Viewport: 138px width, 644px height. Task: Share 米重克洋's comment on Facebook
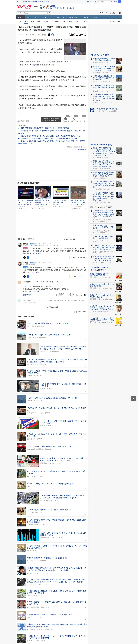28,276
